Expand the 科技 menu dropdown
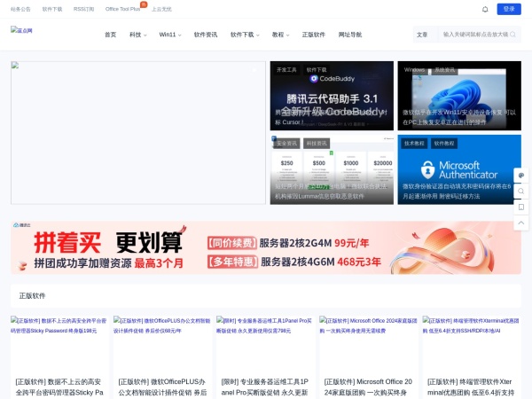 tap(137, 35)
